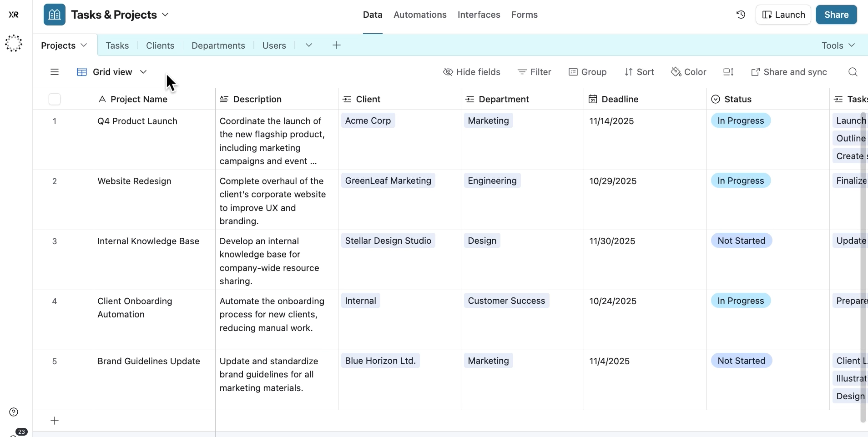Expand the Tools menu

click(x=838, y=45)
